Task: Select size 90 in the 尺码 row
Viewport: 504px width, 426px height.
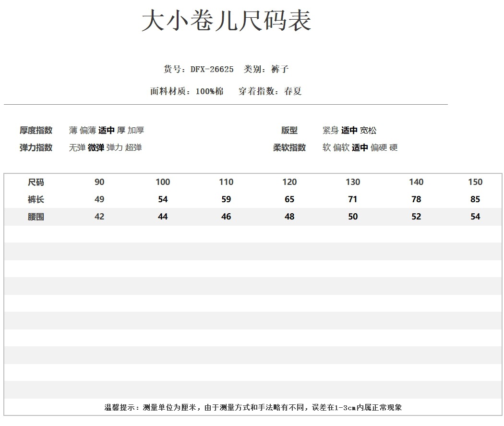Action: 99,182
